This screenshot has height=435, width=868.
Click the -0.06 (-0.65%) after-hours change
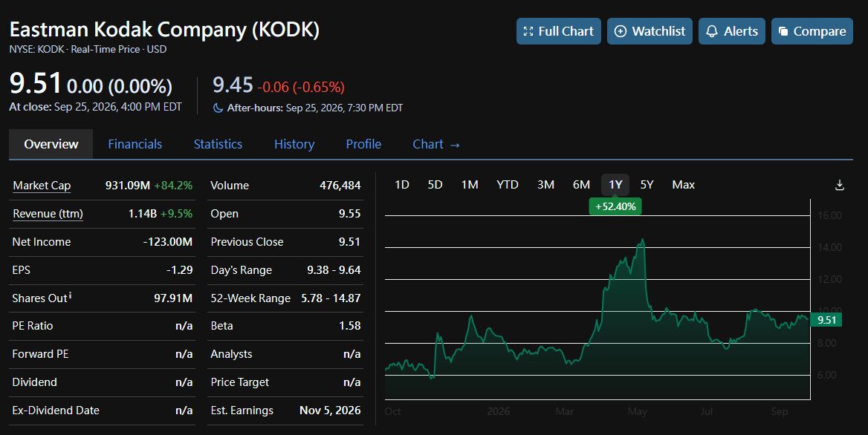[x=301, y=88]
